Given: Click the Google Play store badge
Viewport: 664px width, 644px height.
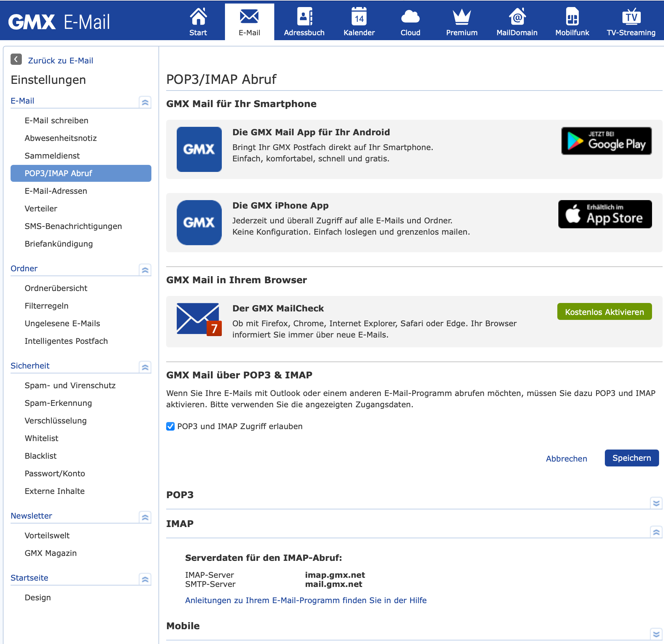Looking at the screenshot, I should 606,141.
